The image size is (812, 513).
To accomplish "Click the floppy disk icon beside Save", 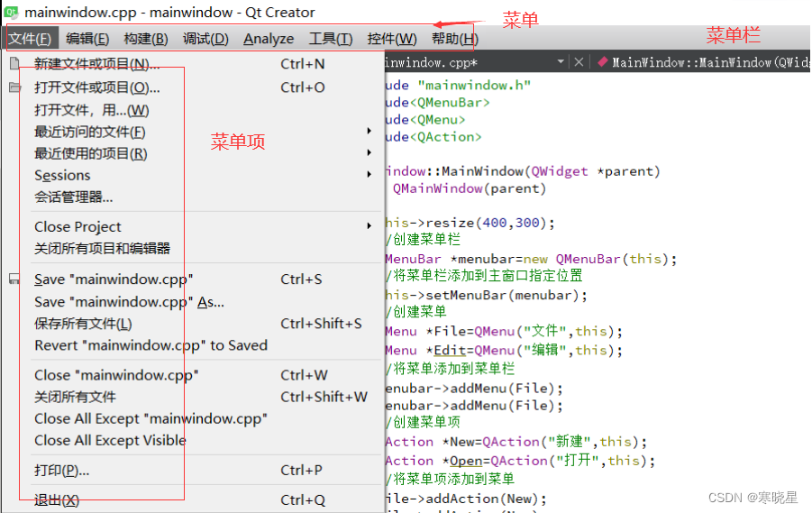I will coord(14,279).
